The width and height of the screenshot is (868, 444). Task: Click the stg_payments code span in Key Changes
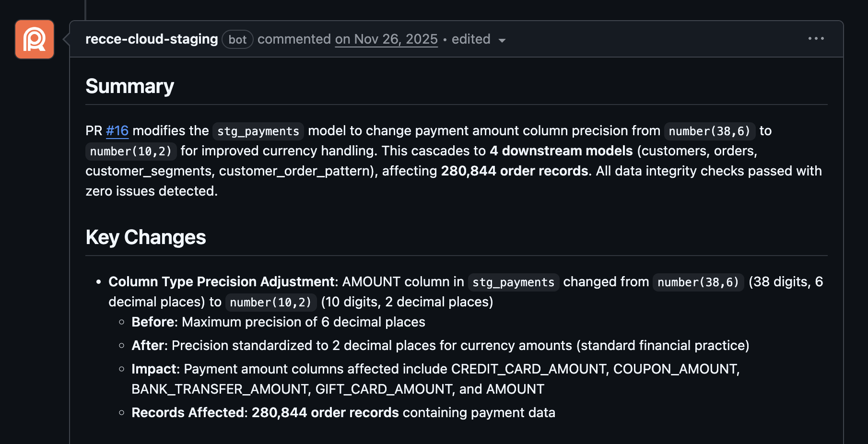[x=513, y=282]
